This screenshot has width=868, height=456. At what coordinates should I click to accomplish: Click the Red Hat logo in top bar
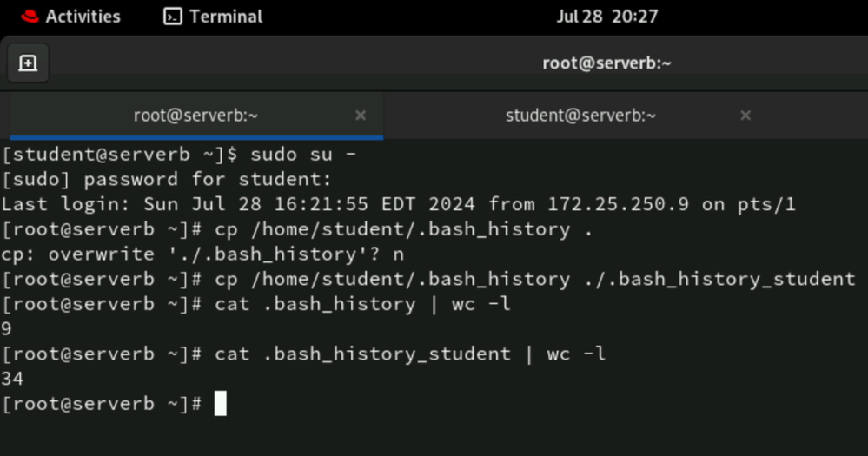(28, 16)
